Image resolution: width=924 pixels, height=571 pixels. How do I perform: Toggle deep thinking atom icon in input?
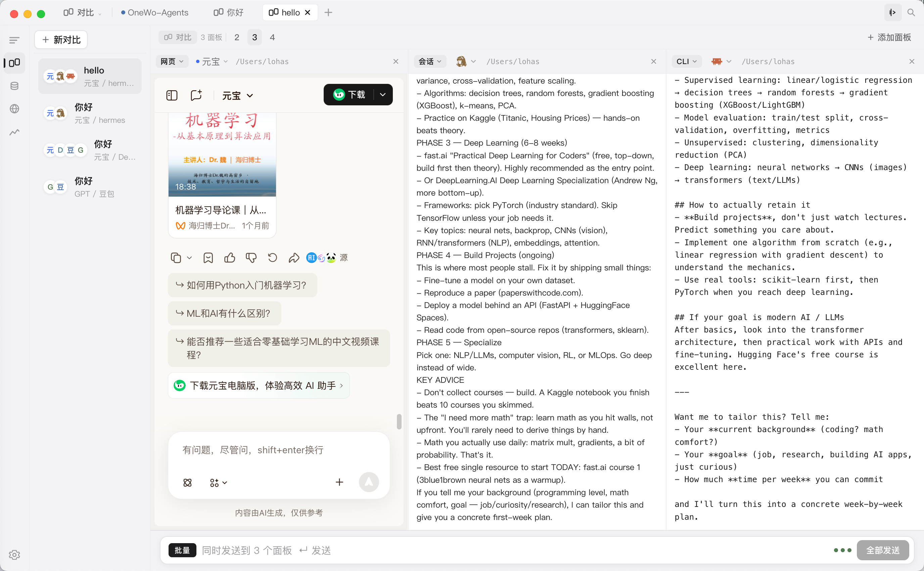pos(187,482)
